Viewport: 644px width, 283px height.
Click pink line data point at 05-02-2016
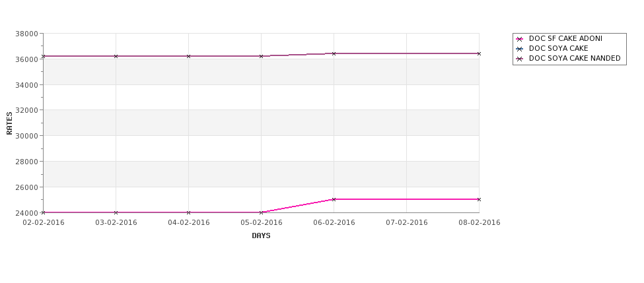(261, 212)
